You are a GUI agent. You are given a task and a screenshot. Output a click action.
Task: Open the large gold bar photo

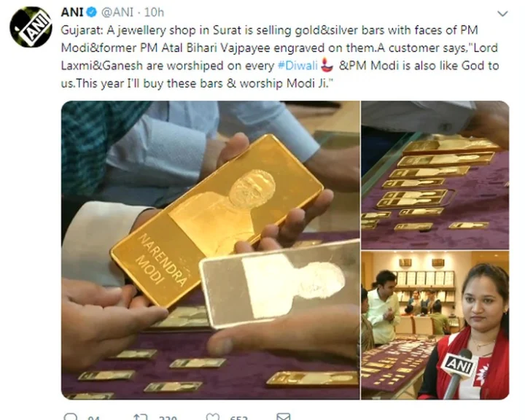tap(211, 250)
